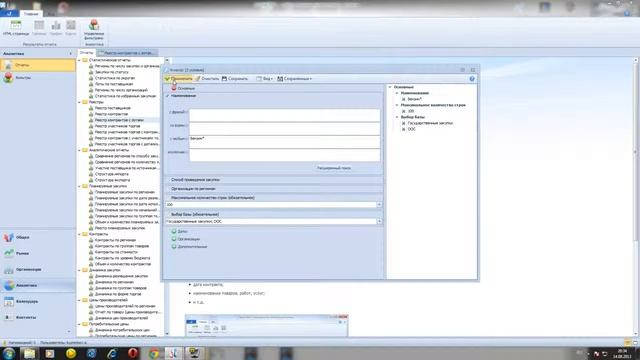Expand the Организации filter group at the bottom
640x360 pixels.
[x=174, y=239]
